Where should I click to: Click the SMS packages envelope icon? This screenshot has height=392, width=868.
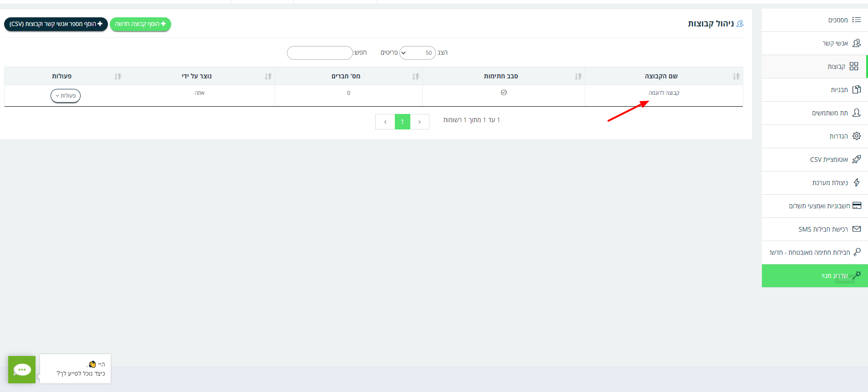tap(857, 229)
